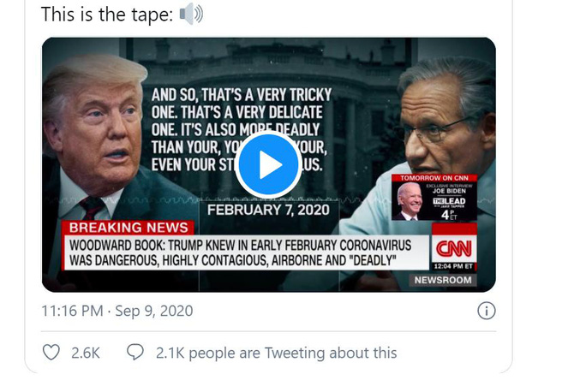Screen dimensions: 586x392
Task: Click the FEBRUARY 7, 2020 date caption
Action: (268, 210)
